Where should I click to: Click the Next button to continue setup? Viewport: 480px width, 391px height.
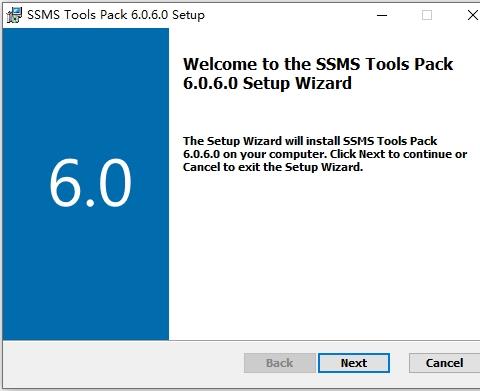click(x=354, y=363)
